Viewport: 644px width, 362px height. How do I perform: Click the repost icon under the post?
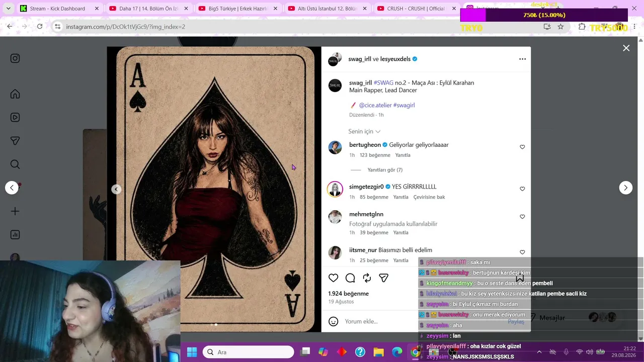pos(367,278)
